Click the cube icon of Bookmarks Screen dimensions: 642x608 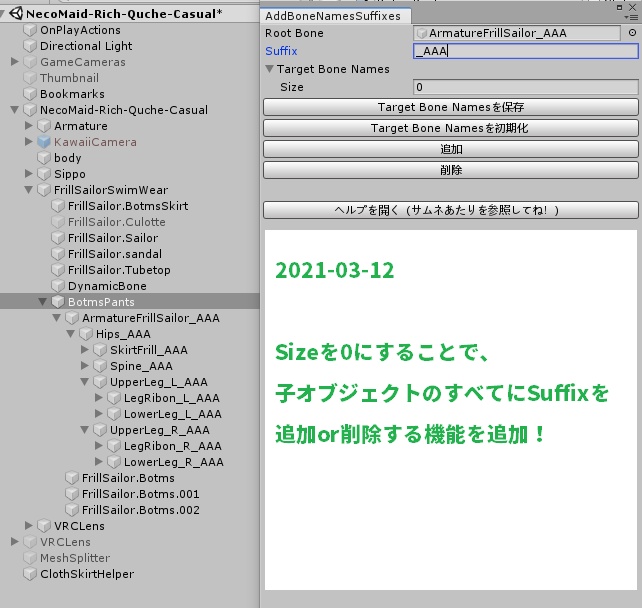pyautogui.click(x=30, y=94)
